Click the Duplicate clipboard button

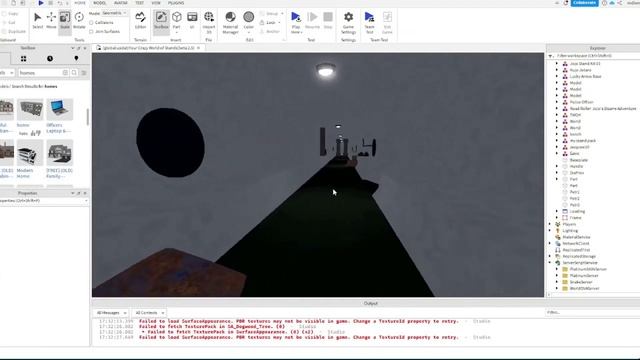pyautogui.click(x=14, y=31)
